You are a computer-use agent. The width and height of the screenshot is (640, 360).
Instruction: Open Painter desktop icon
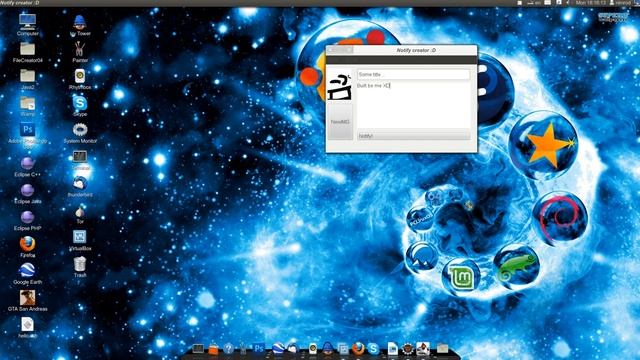[x=80, y=51]
